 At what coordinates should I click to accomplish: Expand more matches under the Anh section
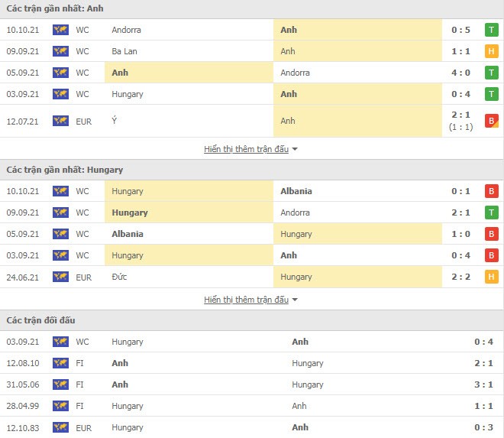point(246,149)
